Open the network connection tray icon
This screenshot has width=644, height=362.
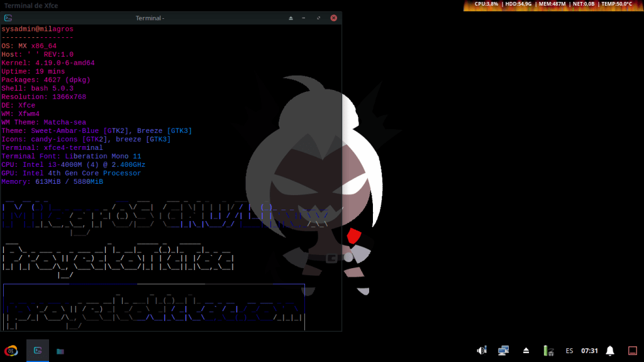503,351
